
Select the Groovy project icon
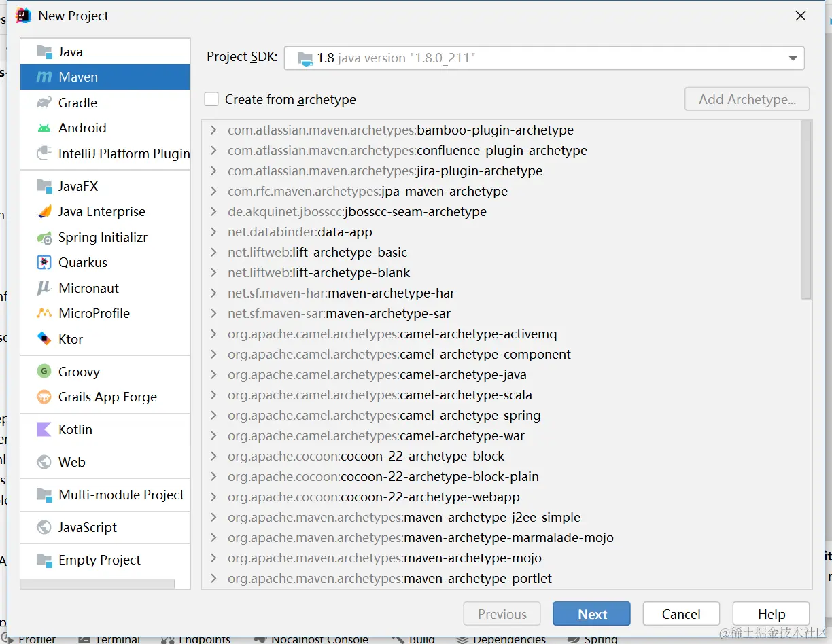pos(44,372)
